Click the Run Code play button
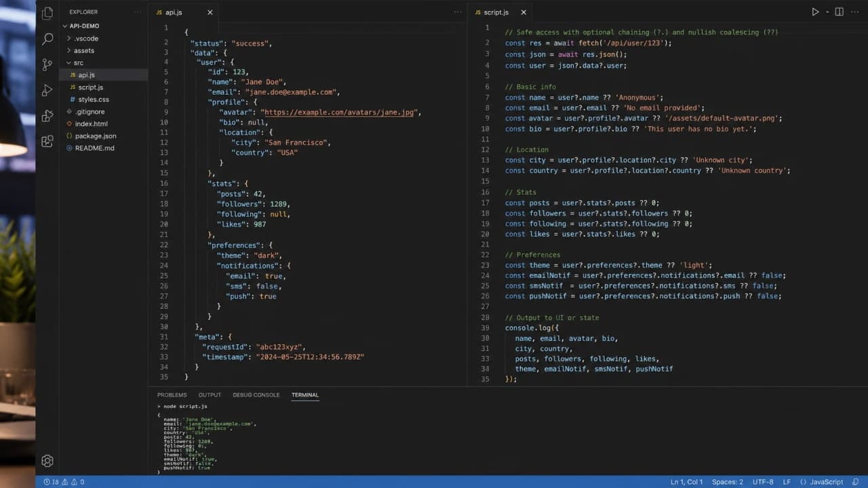Screen dimensions: 868x488 pyautogui.click(x=815, y=12)
